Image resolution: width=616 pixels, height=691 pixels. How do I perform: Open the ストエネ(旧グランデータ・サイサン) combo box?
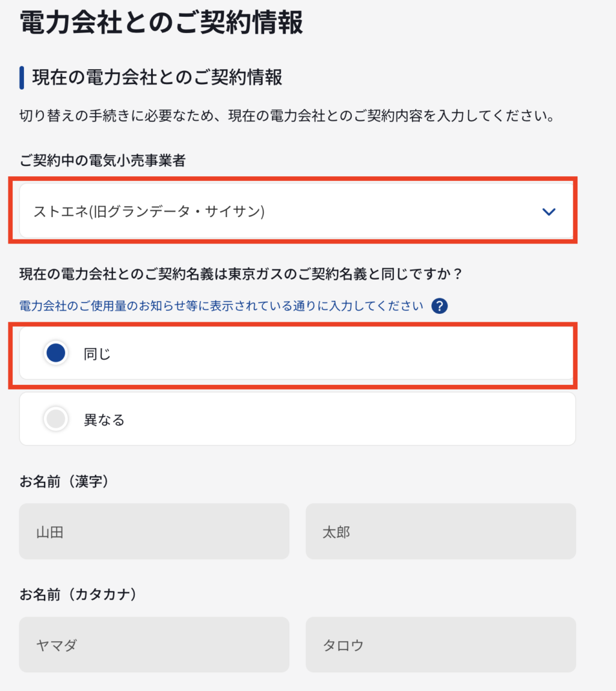(x=297, y=211)
